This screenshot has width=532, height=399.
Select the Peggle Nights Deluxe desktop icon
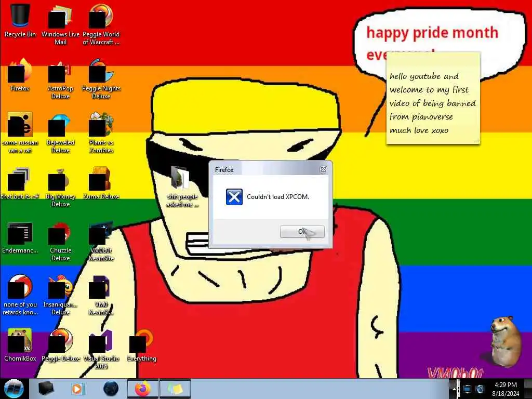101,79
